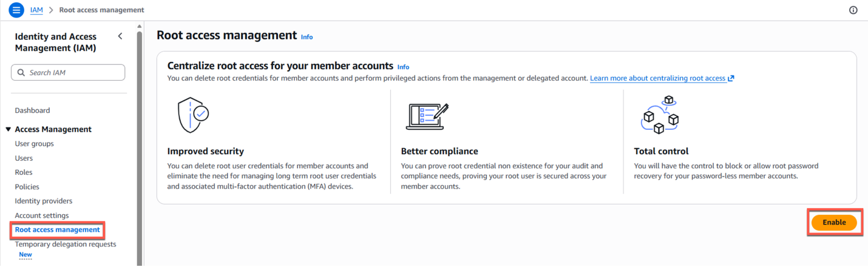Click Info link beside Centralize root access
Image resolution: width=868 pixels, height=267 pixels.
[403, 67]
